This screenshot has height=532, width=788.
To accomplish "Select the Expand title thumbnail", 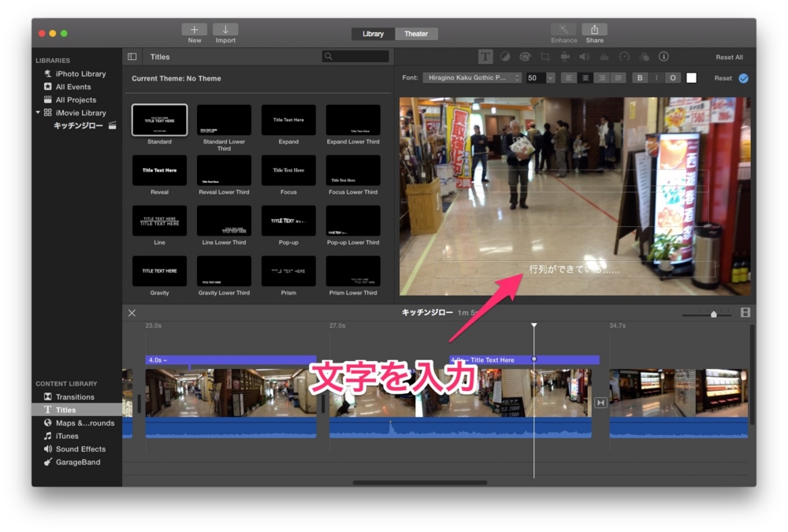I will pyautogui.click(x=288, y=120).
